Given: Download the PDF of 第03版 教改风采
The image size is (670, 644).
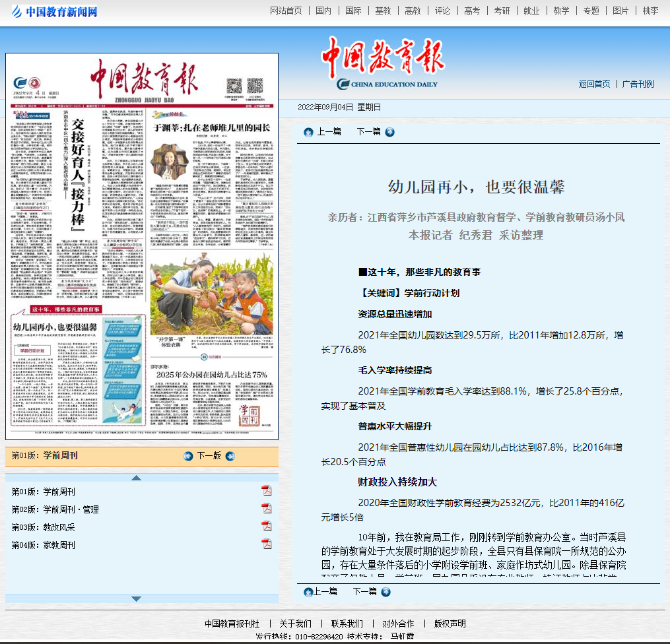Looking at the screenshot, I should tap(267, 526).
